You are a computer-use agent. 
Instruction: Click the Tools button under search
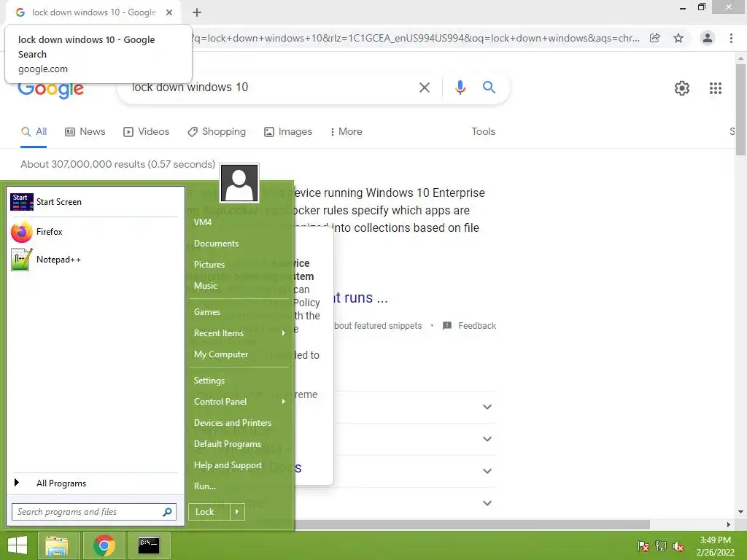click(x=483, y=131)
